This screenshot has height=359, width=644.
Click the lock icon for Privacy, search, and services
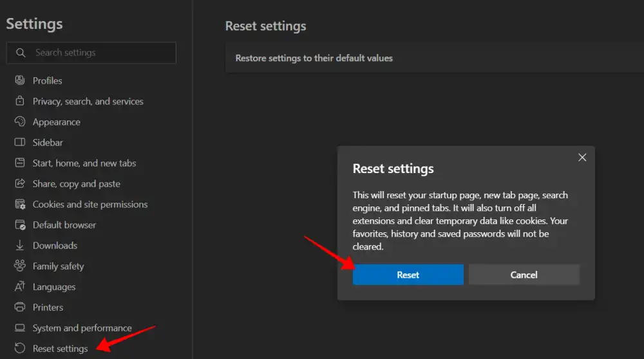click(20, 100)
